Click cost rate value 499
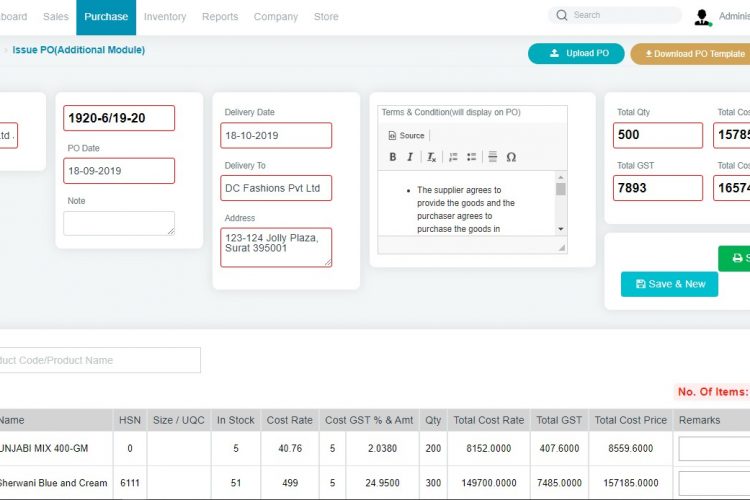 pos(290,483)
